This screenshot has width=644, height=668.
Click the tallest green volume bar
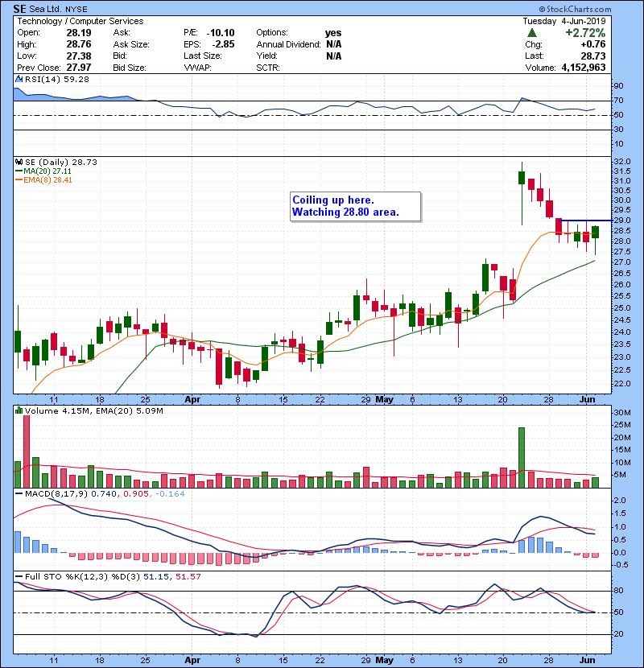pyautogui.click(x=522, y=456)
